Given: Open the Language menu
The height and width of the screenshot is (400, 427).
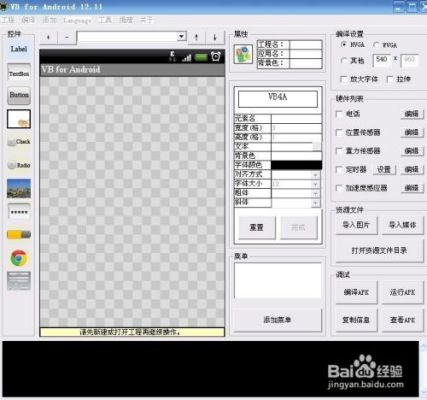Looking at the screenshot, I should pos(77,20).
